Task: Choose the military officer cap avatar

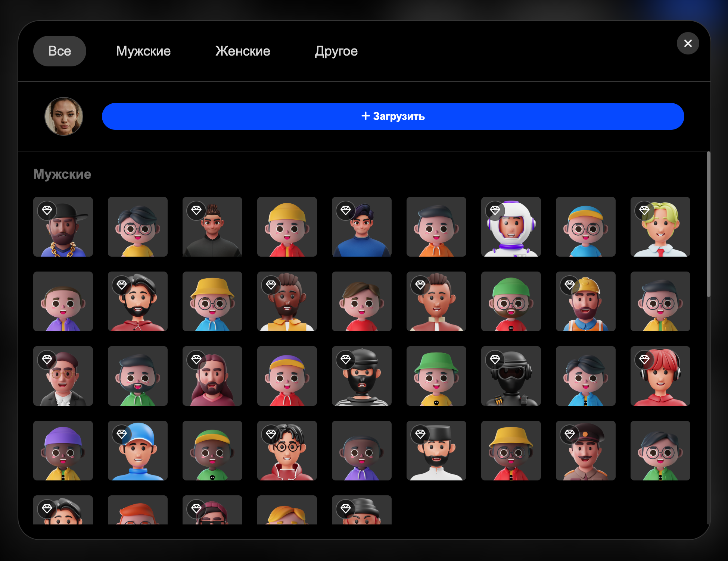Action: [x=585, y=451]
